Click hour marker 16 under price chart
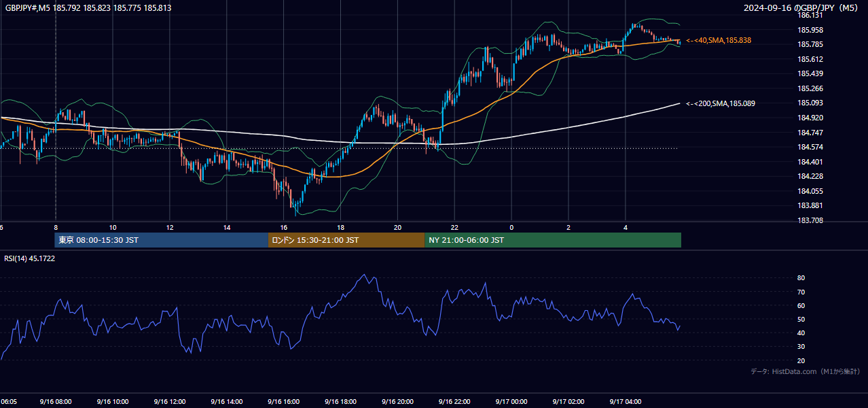 (x=284, y=228)
